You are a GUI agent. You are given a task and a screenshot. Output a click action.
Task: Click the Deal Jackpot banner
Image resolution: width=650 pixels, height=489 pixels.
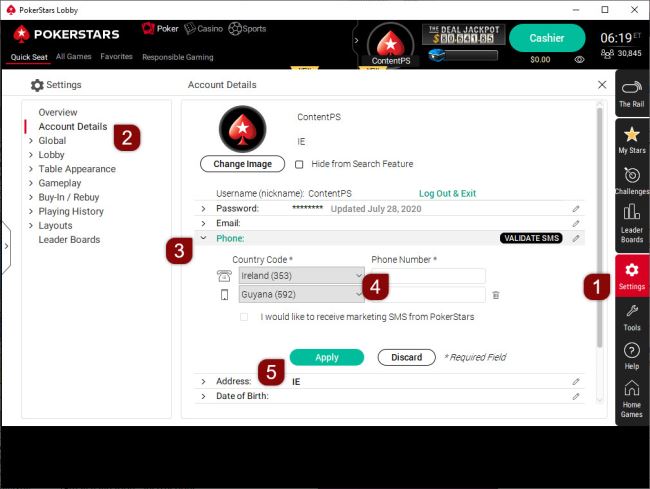tap(463, 34)
